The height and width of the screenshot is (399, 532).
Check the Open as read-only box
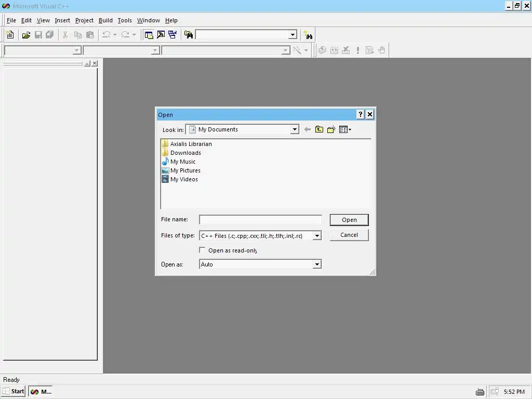[202, 250]
